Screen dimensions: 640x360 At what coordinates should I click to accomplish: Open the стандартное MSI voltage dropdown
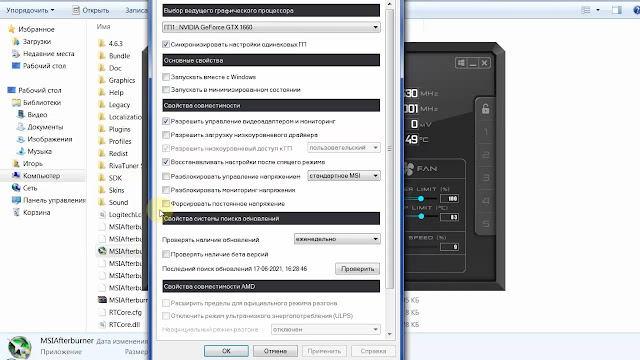[x=344, y=176]
